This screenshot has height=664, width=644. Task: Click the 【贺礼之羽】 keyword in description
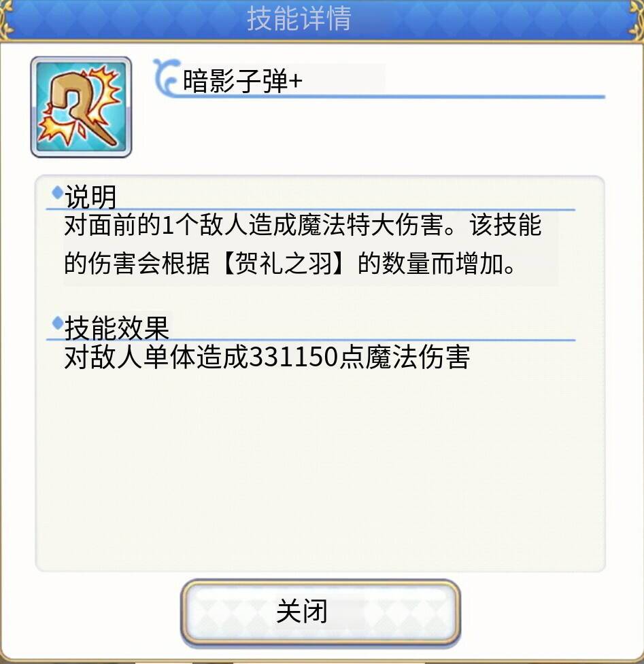[284, 264]
